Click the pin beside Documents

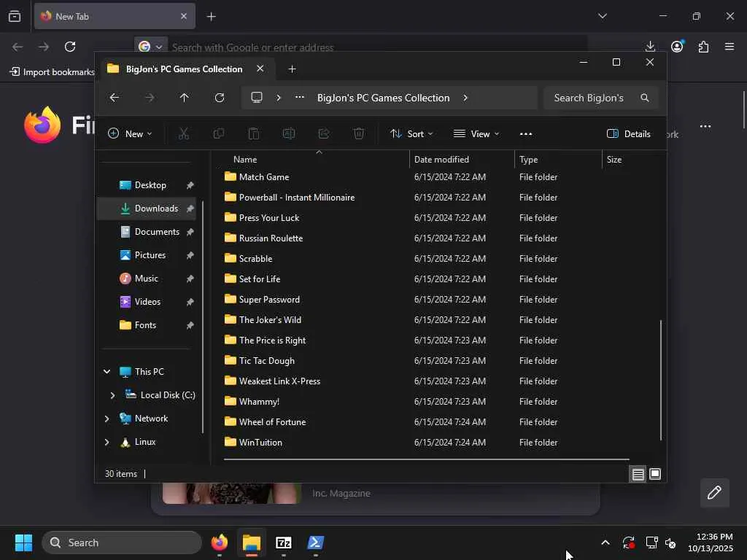pos(190,232)
